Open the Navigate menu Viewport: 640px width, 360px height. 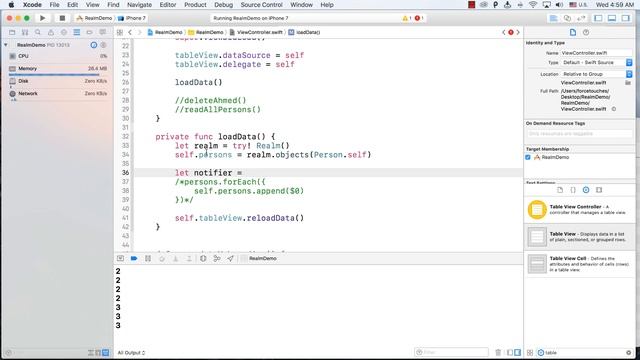click(139, 5)
